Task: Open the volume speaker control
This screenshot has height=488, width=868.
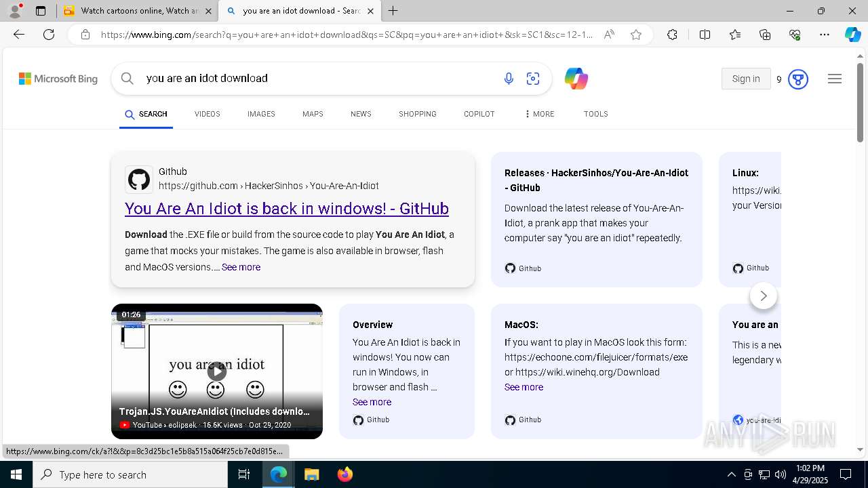Action: tap(781, 474)
